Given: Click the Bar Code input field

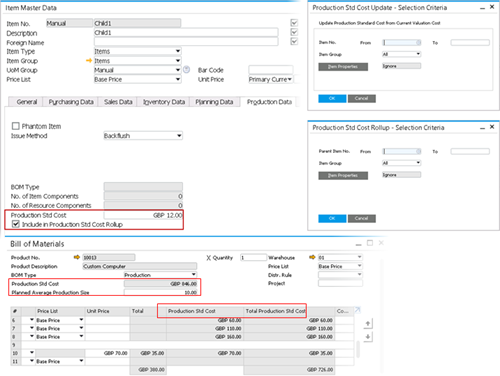Looking at the screenshot, I should (271, 70).
